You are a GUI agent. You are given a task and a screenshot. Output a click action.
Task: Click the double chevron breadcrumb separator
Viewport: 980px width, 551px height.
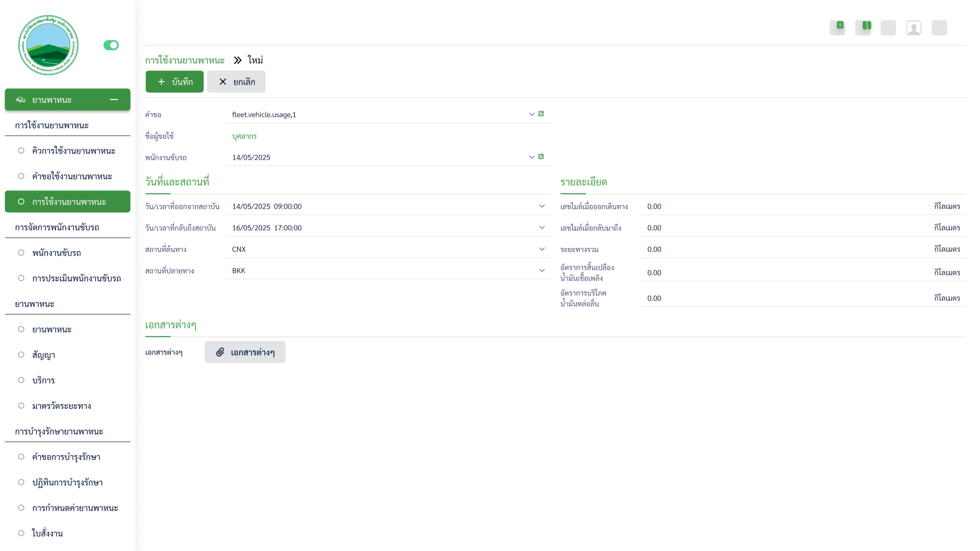point(237,60)
